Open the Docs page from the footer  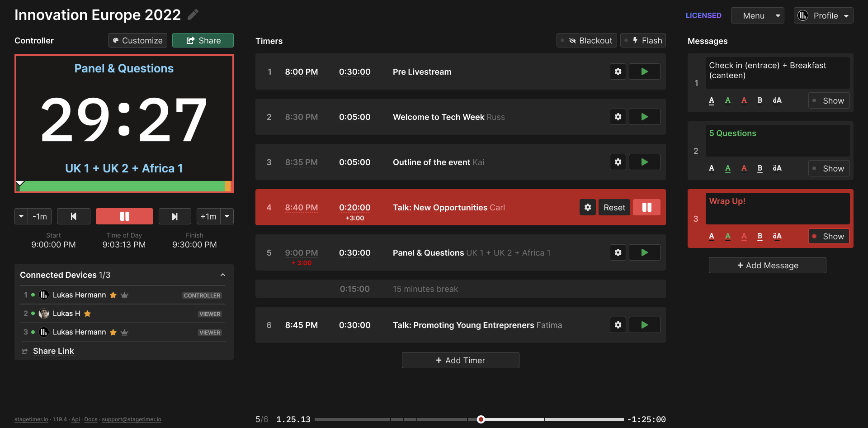[90, 419]
